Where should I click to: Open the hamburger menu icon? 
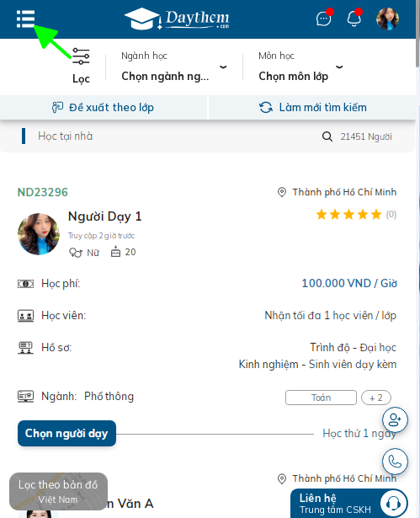coord(25,19)
